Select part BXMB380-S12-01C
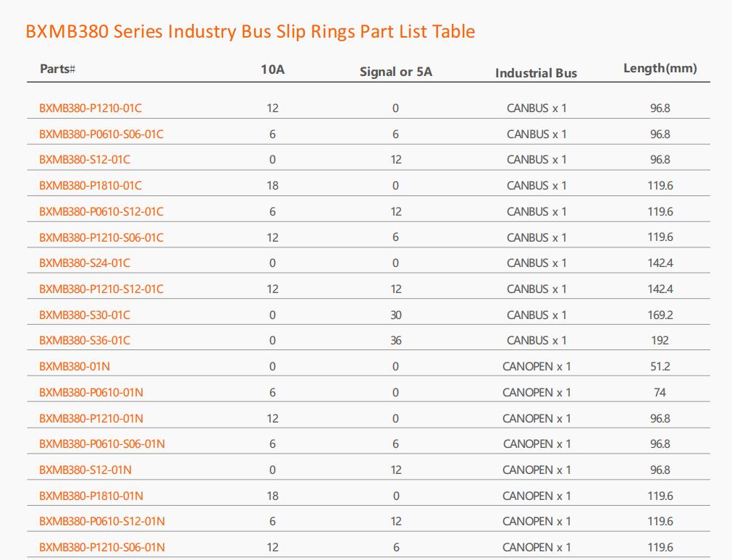Screen dimensions: 732x560 click(84, 160)
